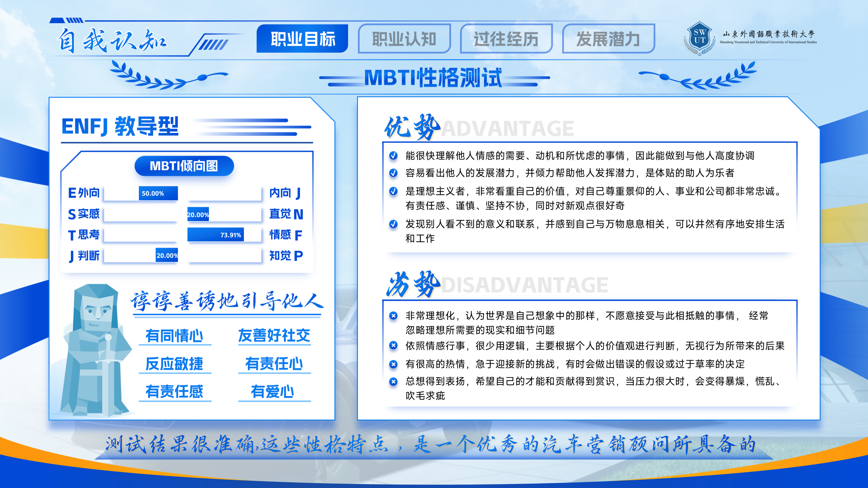The height and width of the screenshot is (488, 868).
Task: Click the 50.00% bar in E外向 row
Action: pos(158,193)
